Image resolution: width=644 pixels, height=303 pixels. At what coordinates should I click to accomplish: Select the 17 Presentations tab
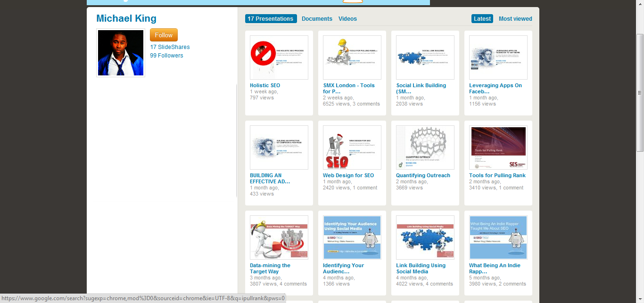(271, 19)
